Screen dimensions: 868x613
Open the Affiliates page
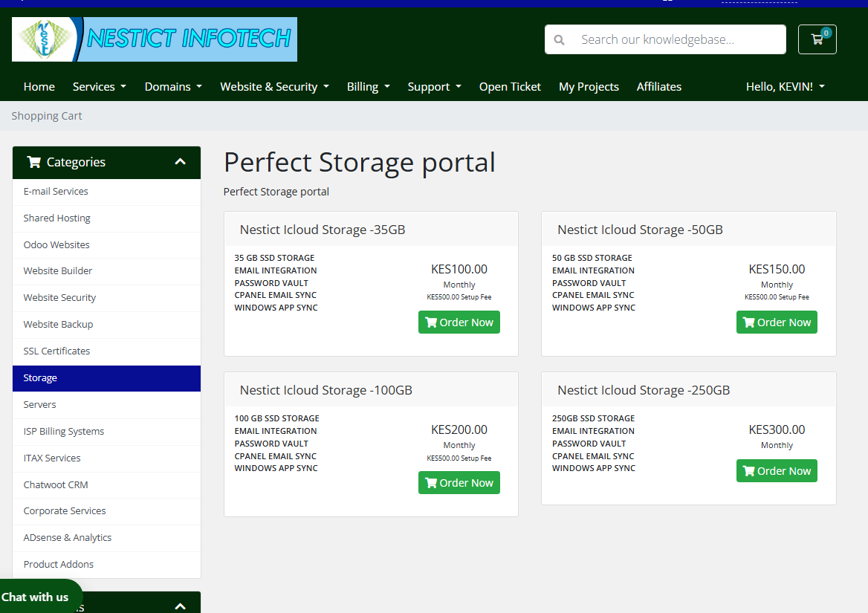[658, 86]
